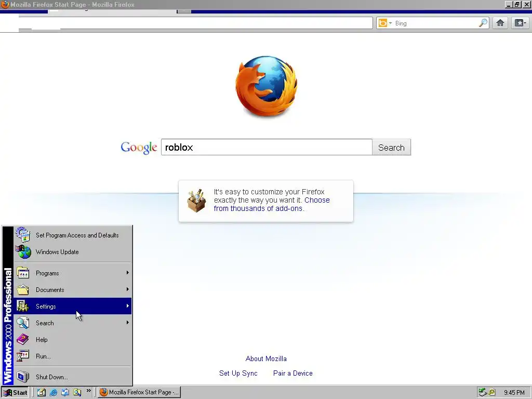Open the Search Start menu entry
This screenshot has height=399, width=532.
coord(73,323)
